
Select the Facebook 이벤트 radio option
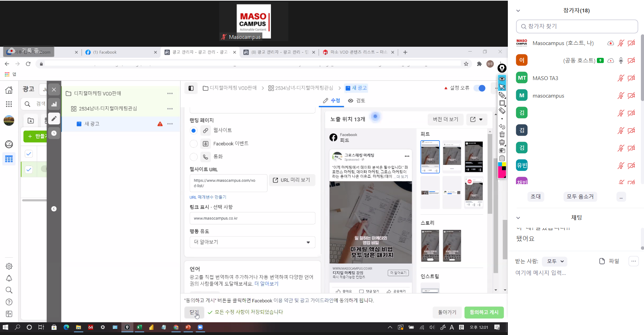click(x=194, y=144)
